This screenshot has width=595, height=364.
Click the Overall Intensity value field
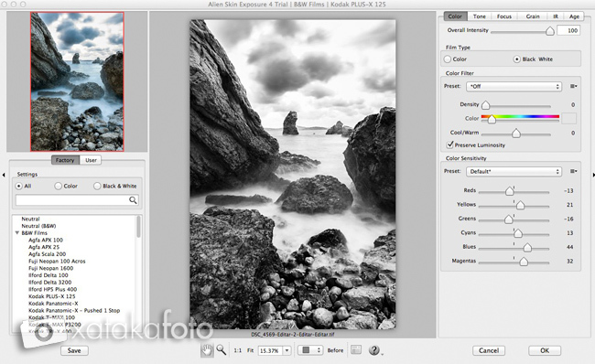coord(568,30)
